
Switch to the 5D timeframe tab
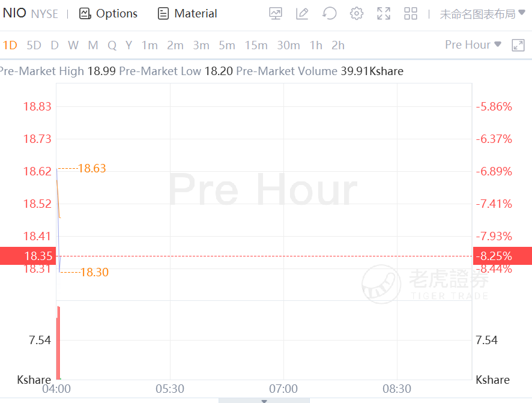tap(34, 45)
